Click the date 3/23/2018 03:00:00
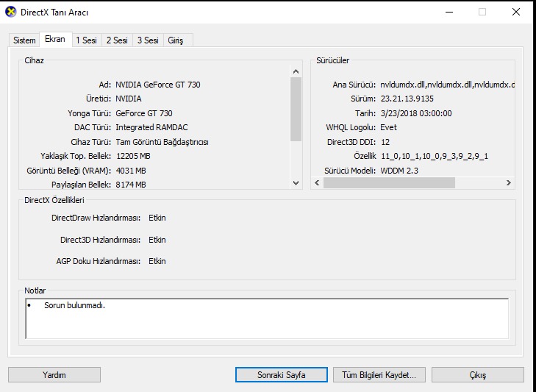536x392 pixels. (416, 113)
